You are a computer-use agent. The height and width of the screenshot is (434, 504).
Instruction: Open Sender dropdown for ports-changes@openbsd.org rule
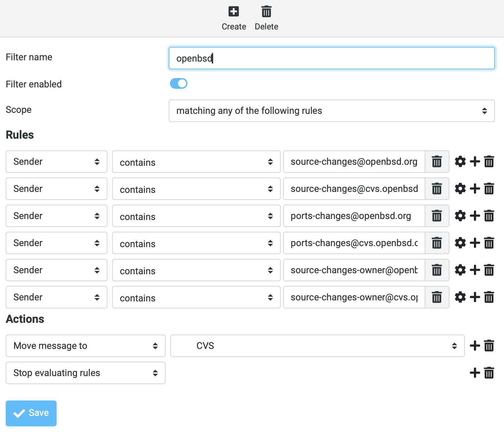click(x=57, y=216)
